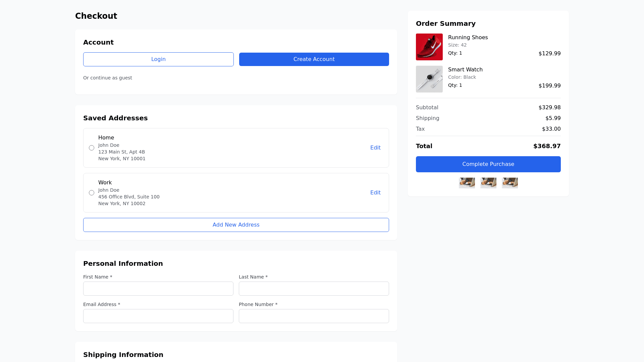Click the last payment icon below Complete Purchase
The image size is (644, 362).
tap(509, 183)
